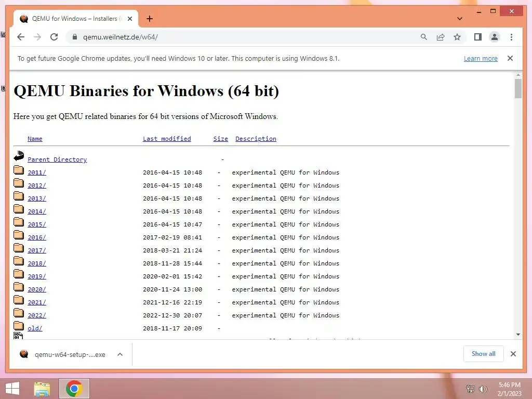Screen dimensions: 532x399
Task: Dismiss the Chrome updates notification bar
Action: [510, 58]
